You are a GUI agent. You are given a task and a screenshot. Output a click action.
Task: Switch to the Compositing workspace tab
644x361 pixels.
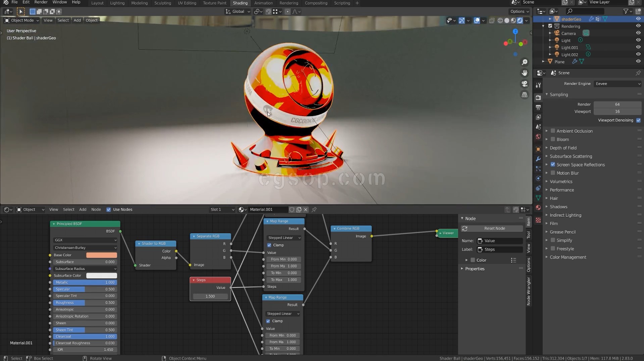[x=316, y=3]
